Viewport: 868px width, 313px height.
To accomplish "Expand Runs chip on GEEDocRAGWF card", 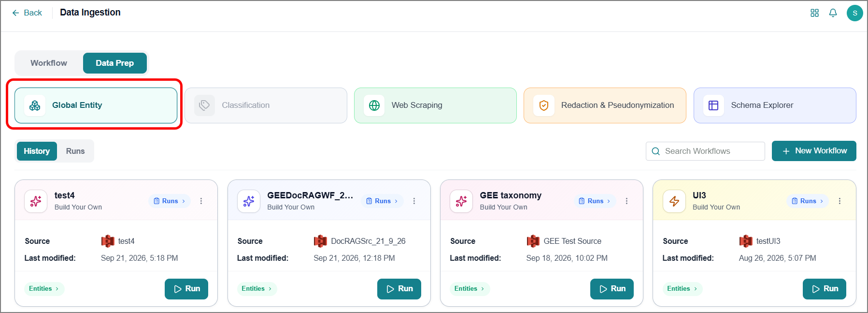I will (382, 201).
